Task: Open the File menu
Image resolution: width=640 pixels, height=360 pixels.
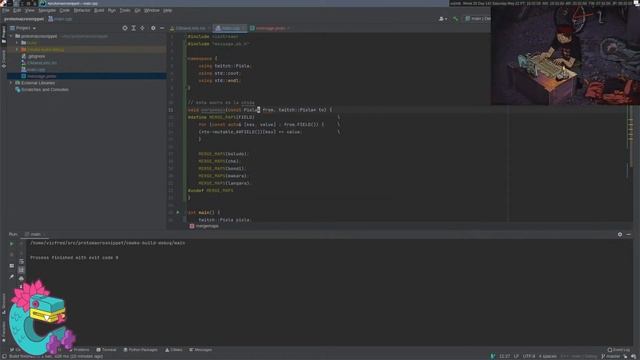Action: click(x=6, y=10)
